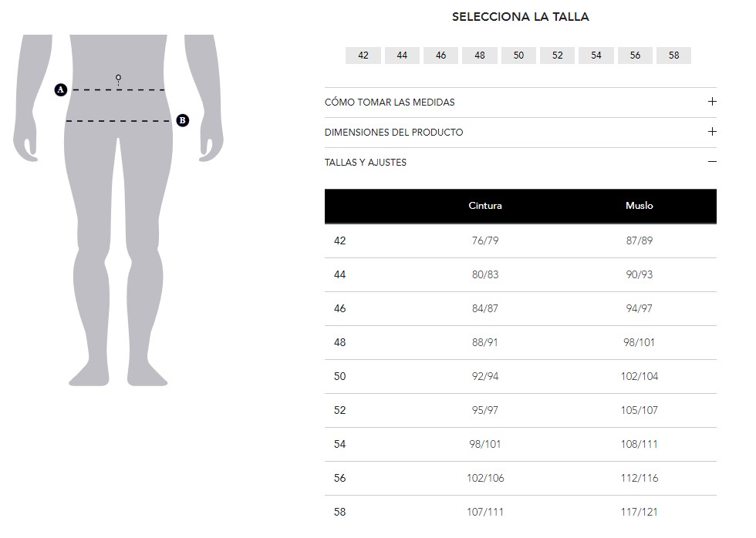756x538 pixels.
Task: Choose size 44 option
Action: 402,55
